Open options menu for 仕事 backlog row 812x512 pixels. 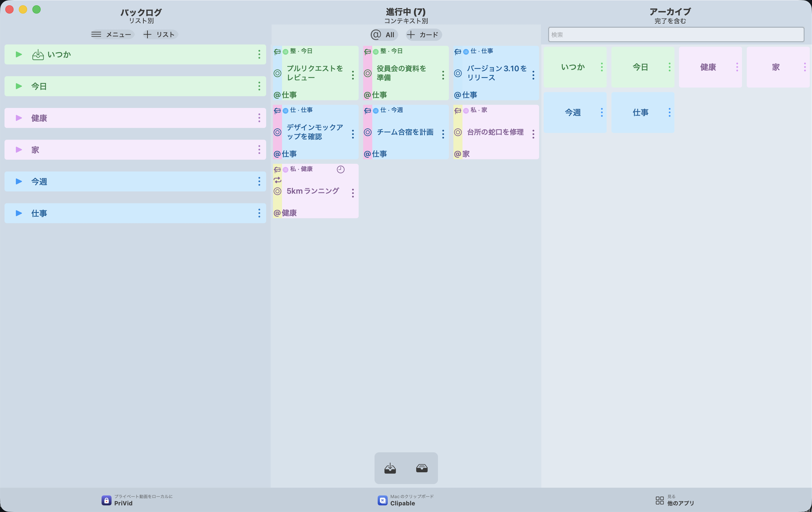coord(259,213)
